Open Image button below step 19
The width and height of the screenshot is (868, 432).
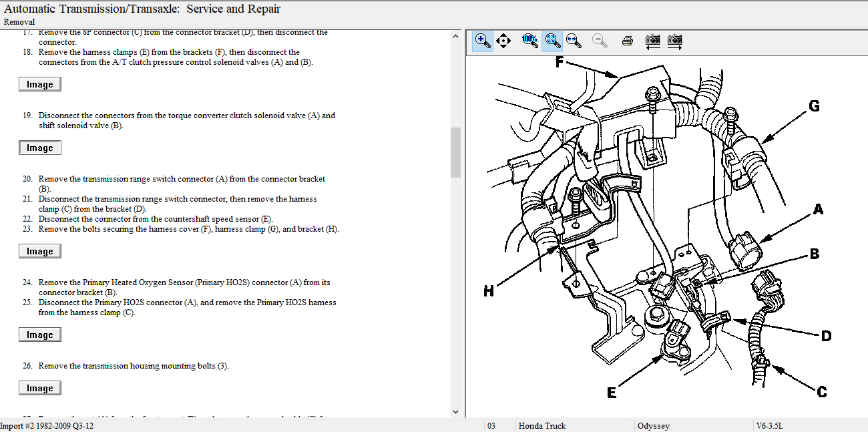click(x=40, y=148)
